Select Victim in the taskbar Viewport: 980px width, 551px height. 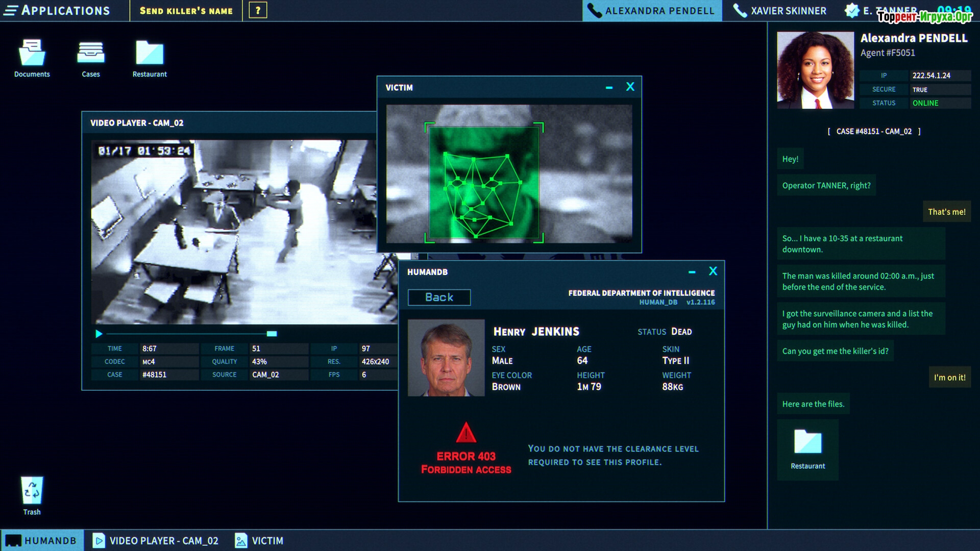point(259,540)
